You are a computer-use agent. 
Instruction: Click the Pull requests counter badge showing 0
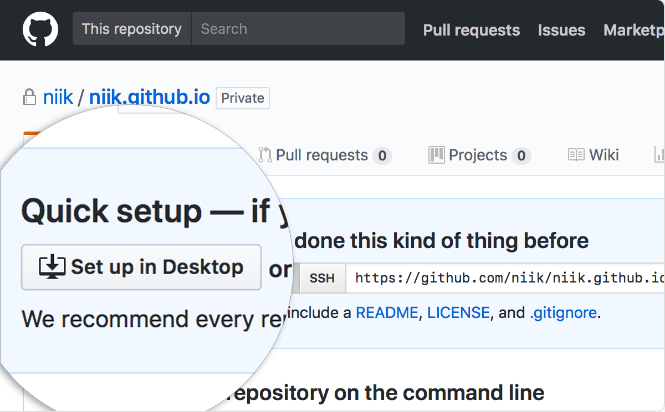pyautogui.click(x=382, y=156)
